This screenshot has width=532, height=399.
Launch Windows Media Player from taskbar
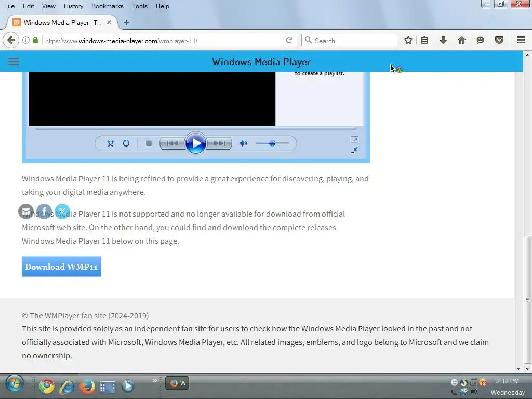point(128,386)
